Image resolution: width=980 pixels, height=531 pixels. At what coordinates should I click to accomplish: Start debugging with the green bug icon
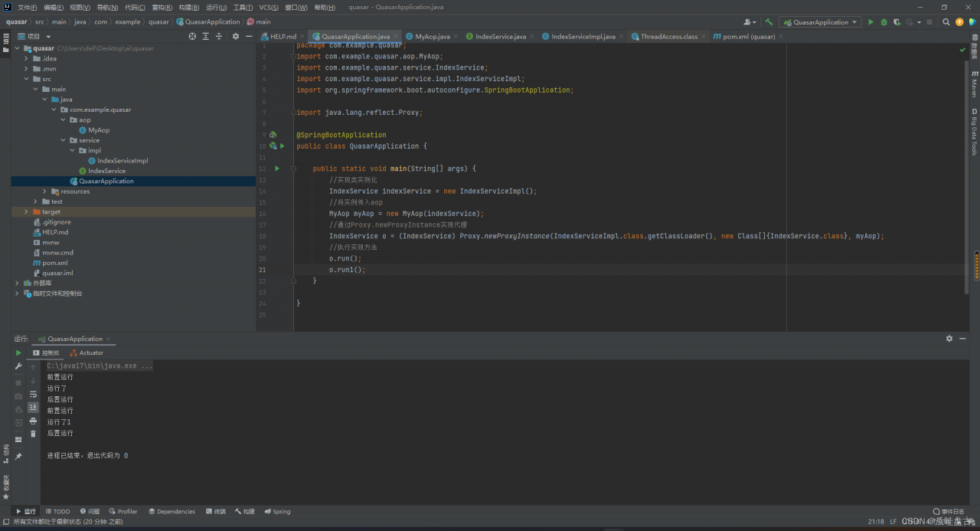[x=884, y=22]
